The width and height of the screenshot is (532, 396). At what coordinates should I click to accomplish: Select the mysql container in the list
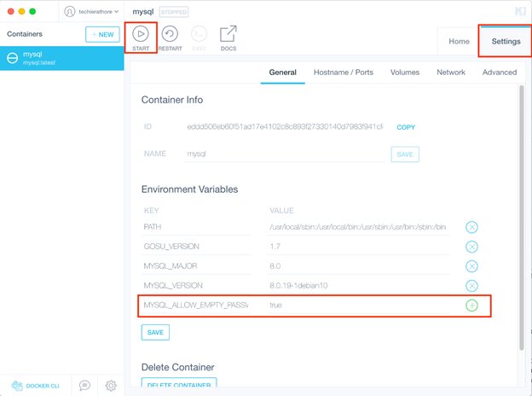pos(62,58)
